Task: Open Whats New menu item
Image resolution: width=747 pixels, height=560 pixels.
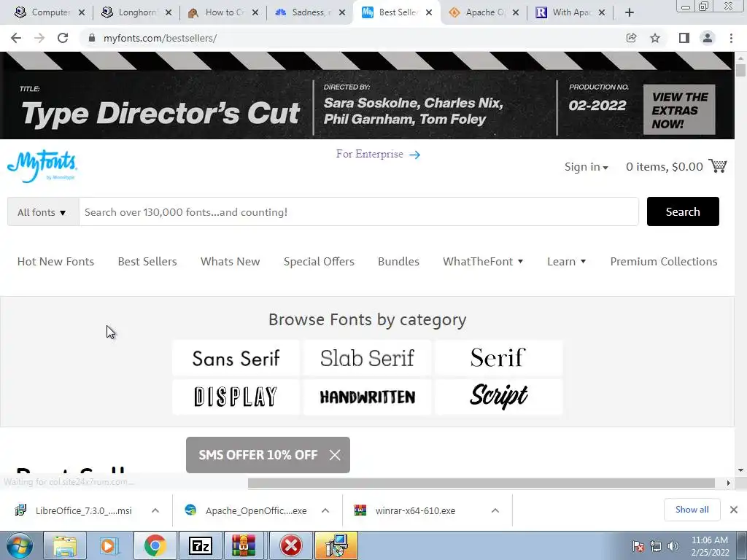Action: point(230,262)
